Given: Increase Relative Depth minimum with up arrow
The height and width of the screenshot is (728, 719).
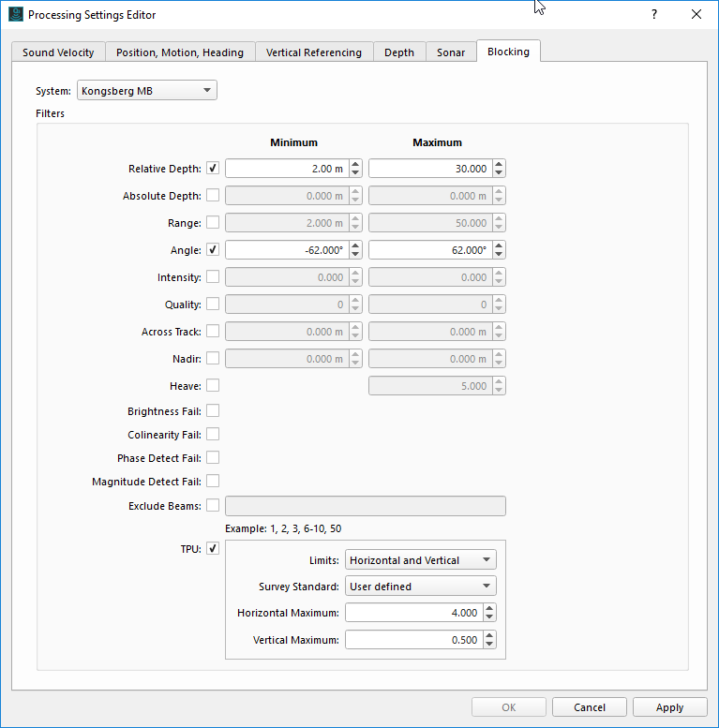Looking at the screenshot, I should pyautogui.click(x=355, y=165).
